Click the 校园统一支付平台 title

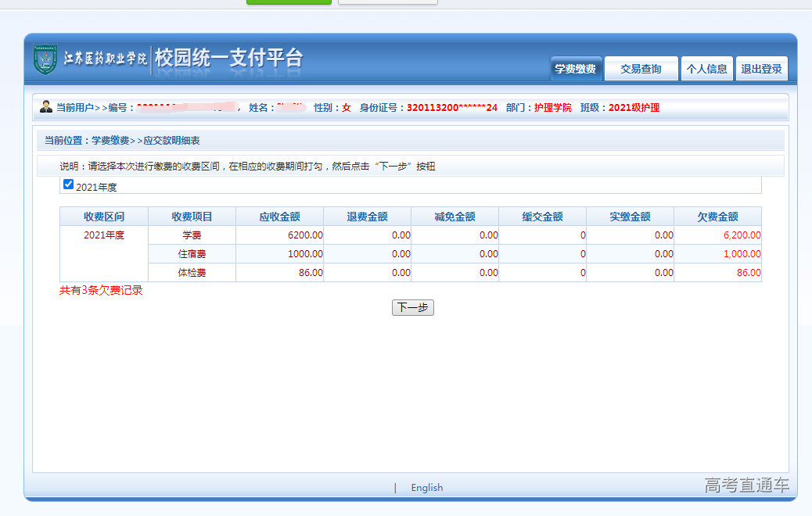228,59
